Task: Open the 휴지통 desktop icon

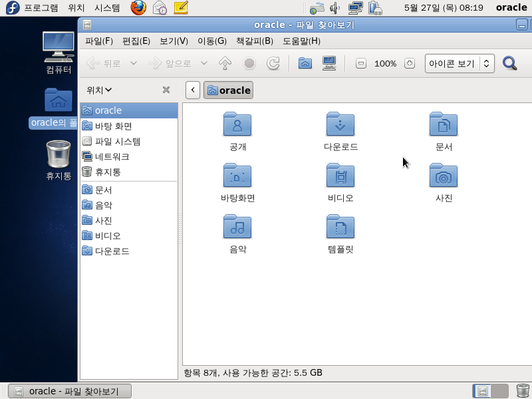Action: click(59, 160)
